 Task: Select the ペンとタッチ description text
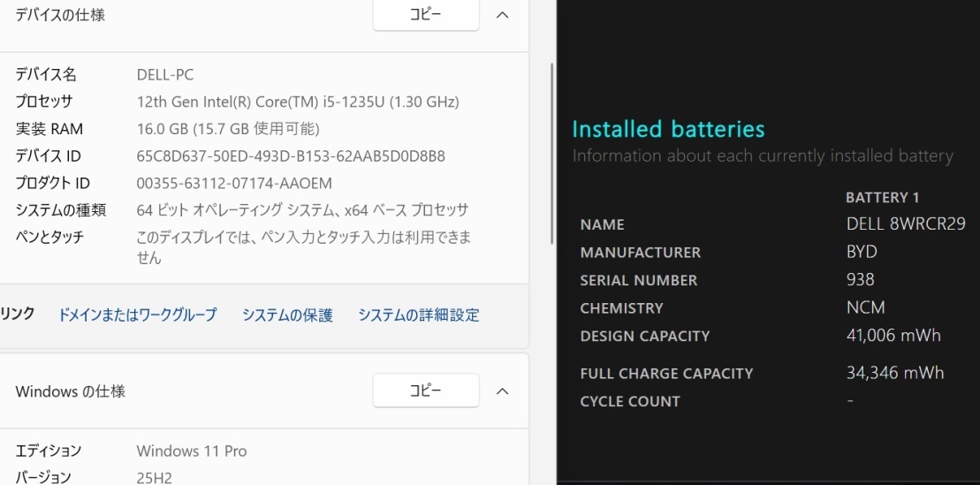point(304,246)
